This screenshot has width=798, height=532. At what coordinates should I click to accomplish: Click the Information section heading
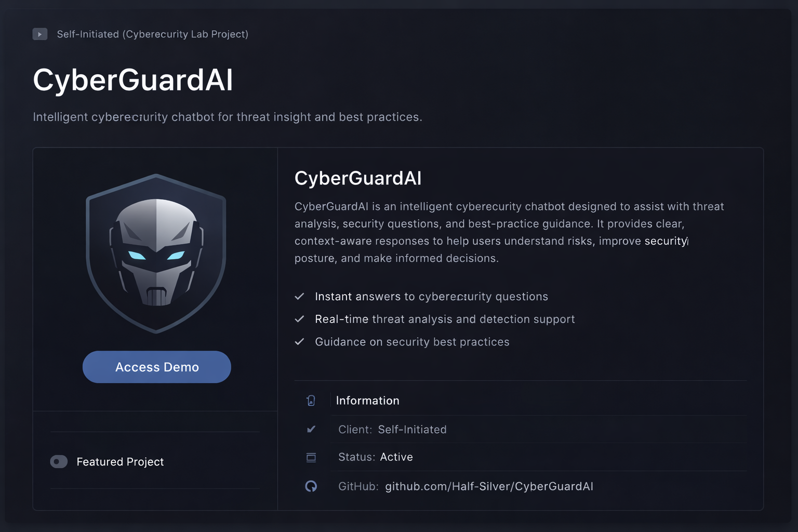pos(367,401)
